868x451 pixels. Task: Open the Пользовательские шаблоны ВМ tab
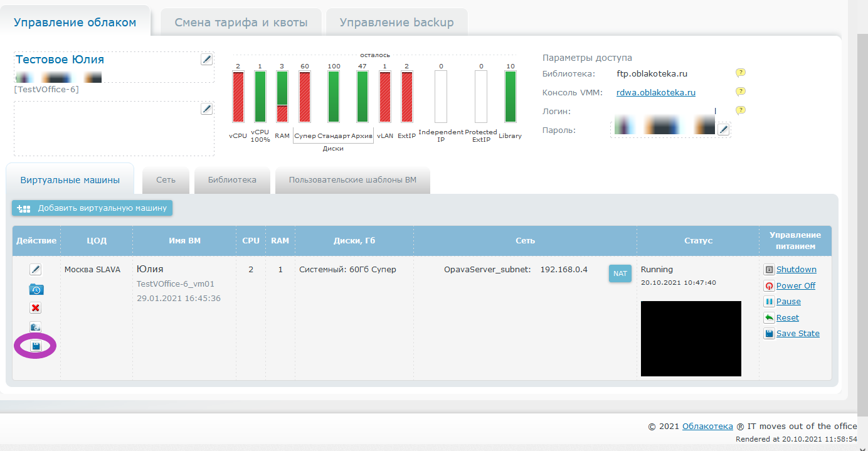pos(352,180)
